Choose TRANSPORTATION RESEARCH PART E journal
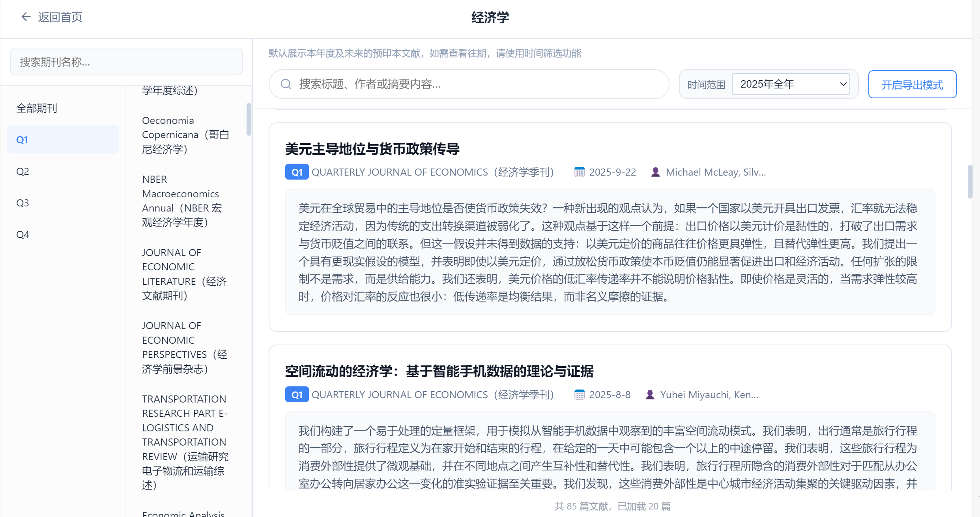 (x=185, y=442)
